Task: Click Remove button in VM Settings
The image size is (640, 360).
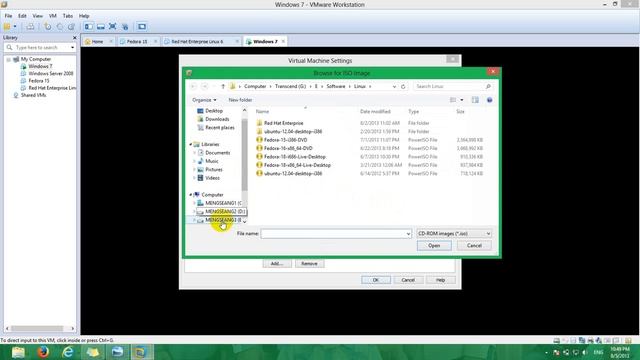Action: point(309,264)
